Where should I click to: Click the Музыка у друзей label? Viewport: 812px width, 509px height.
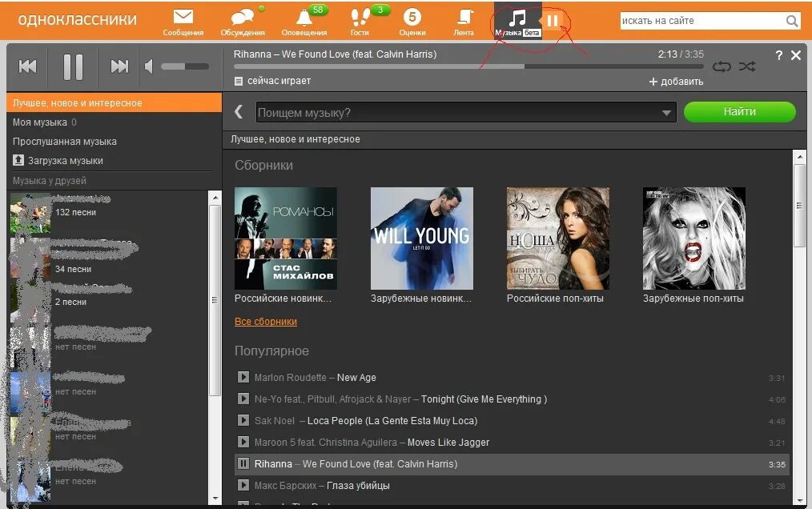(x=50, y=181)
